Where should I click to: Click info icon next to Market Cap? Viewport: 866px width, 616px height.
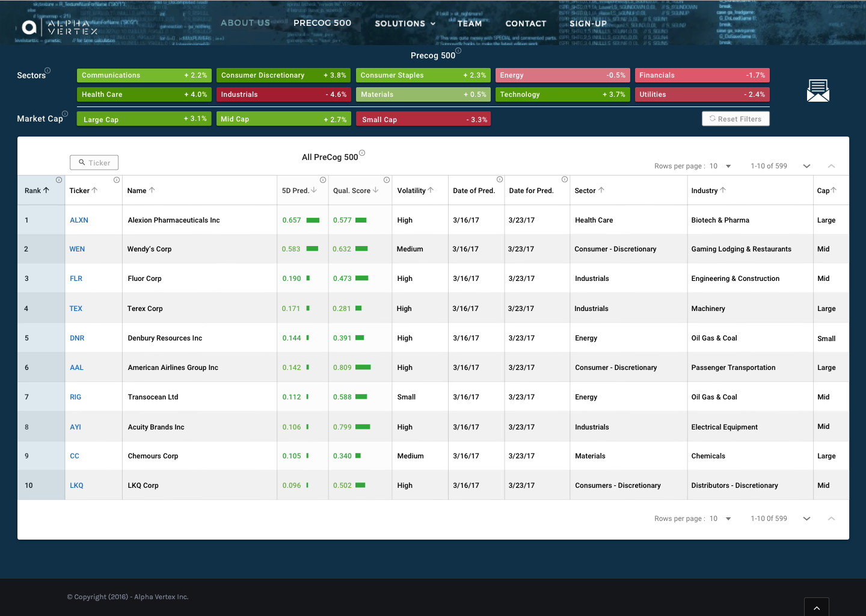point(65,114)
